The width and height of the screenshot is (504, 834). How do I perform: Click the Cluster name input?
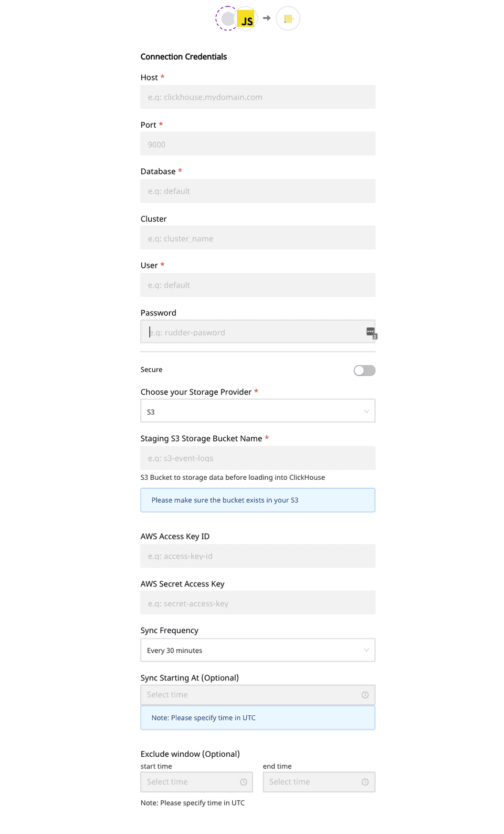[257, 238]
